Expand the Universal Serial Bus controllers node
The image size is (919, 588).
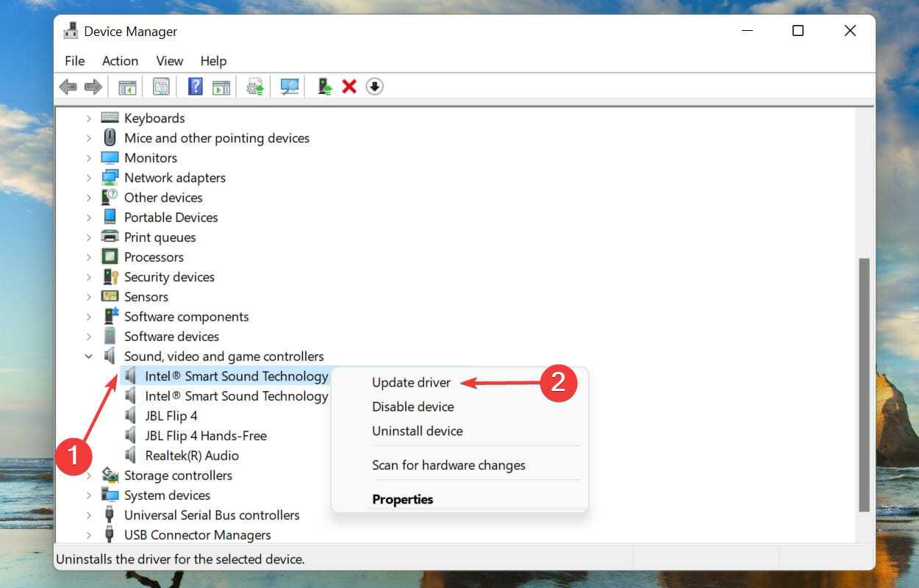[89, 515]
